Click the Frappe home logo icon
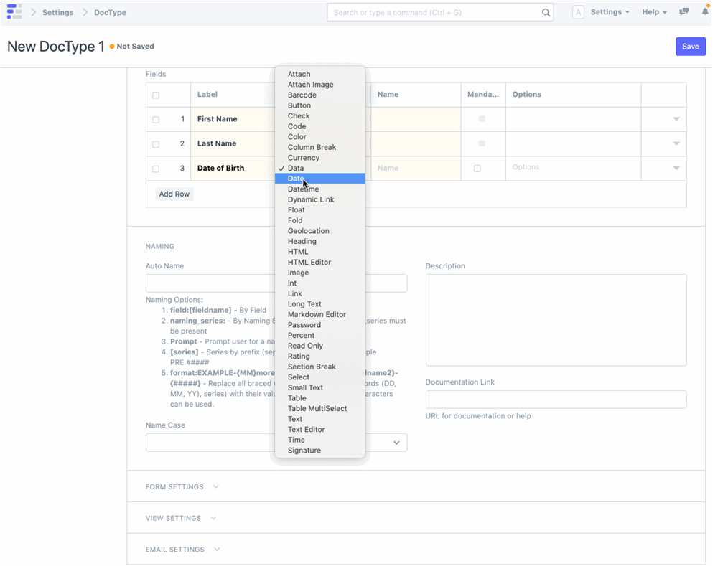 point(14,11)
